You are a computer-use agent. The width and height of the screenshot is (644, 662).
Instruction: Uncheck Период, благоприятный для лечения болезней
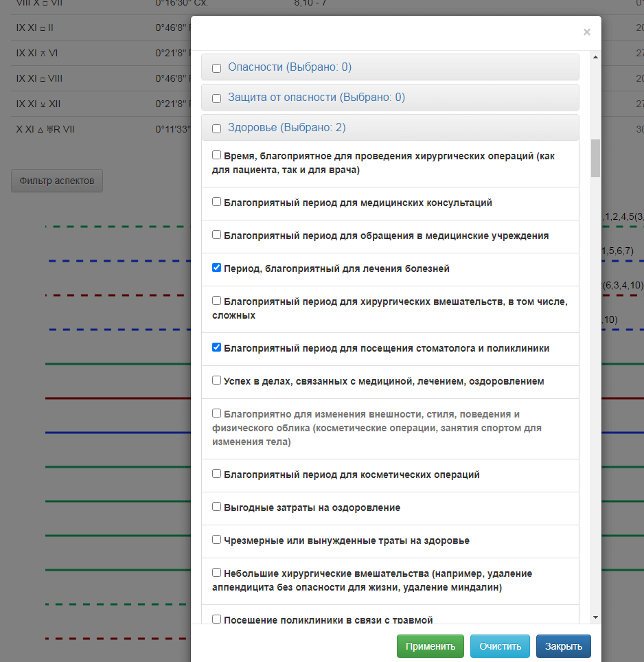coord(216,268)
